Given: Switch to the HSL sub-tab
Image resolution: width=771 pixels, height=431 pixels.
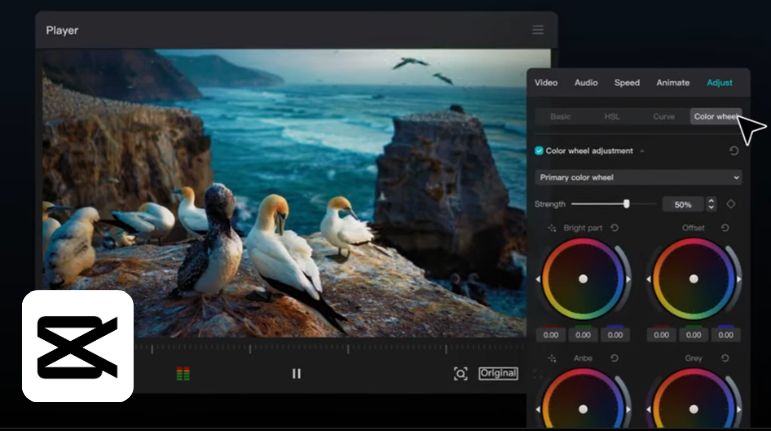Looking at the screenshot, I should click(x=612, y=116).
